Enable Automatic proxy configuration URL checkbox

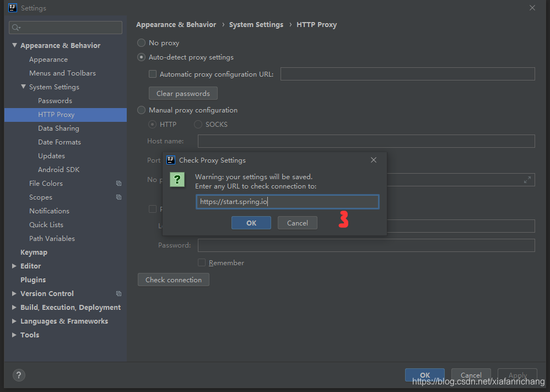[153, 74]
